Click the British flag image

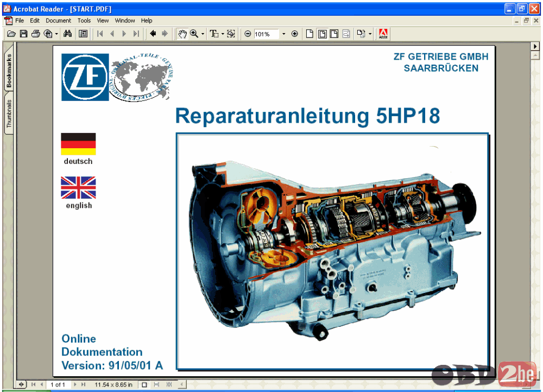[78, 188]
